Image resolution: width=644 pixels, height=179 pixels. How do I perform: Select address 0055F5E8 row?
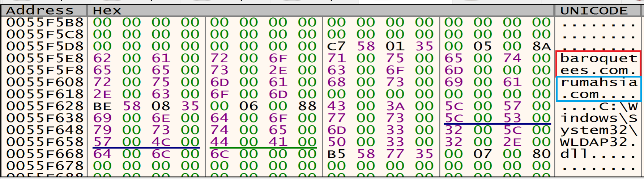[x=45, y=58]
